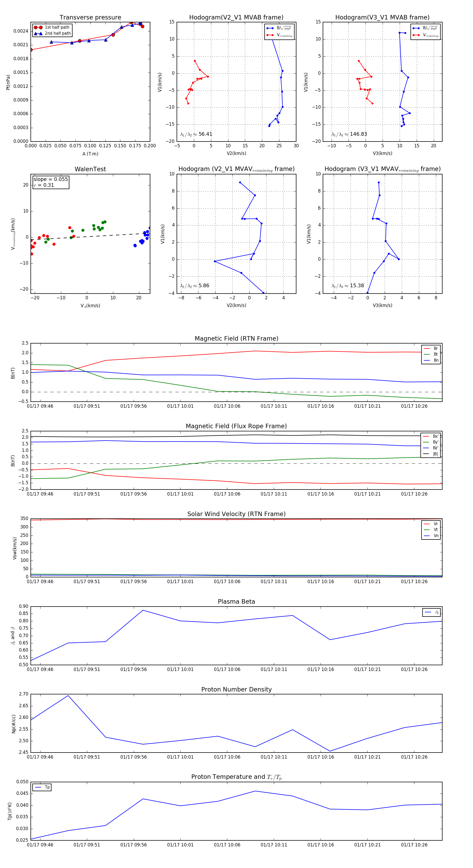Click the 'V_remaining' legend entry in V2_V1 MVAB hodogram
Viewport: 473px width, 868px height.
279,35
